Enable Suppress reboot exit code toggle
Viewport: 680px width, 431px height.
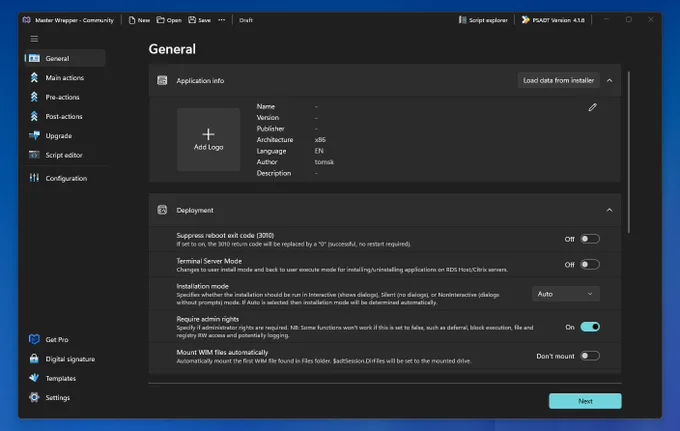tap(590, 239)
